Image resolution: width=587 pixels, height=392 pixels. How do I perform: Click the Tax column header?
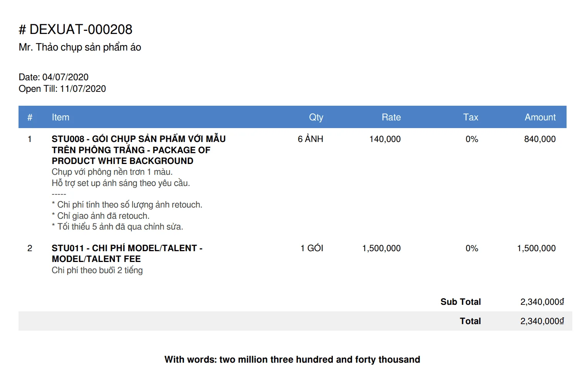pyautogui.click(x=471, y=117)
